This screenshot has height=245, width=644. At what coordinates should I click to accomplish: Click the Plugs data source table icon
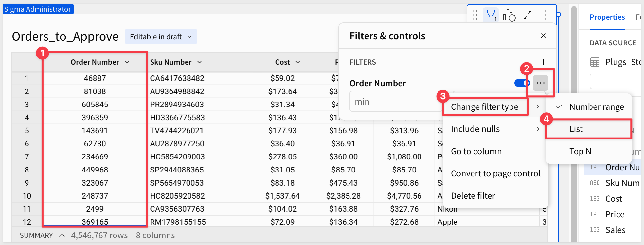(x=595, y=62)
